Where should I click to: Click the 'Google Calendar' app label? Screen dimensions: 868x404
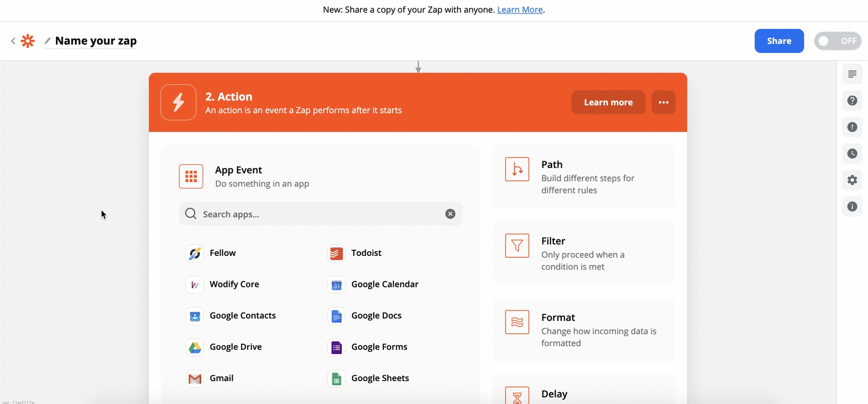click(385, 284)
